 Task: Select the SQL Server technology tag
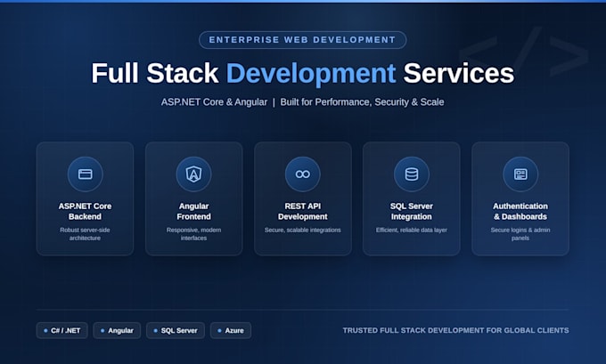pyautogui.click(x=175, y=330)
